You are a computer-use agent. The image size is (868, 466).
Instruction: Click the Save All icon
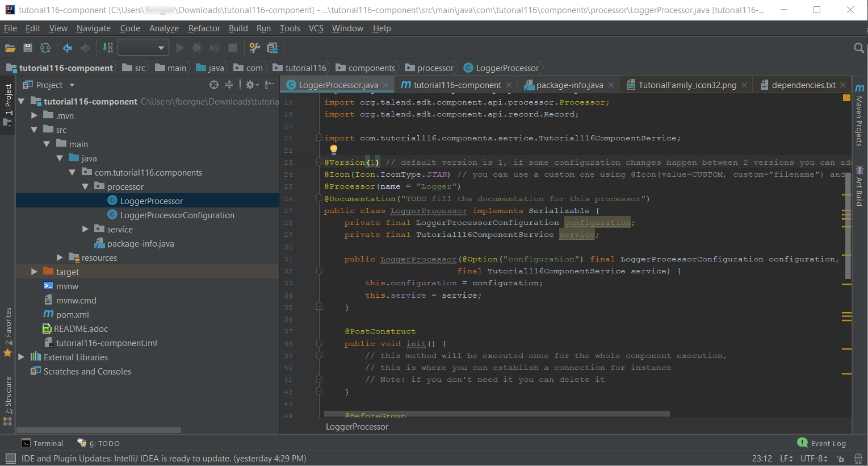tap(27, 48)
